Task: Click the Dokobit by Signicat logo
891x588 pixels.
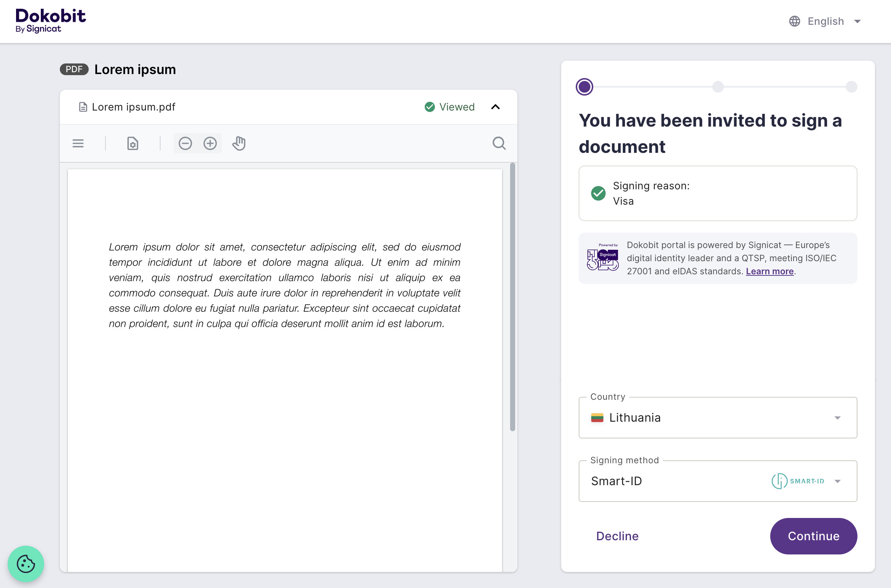Action: click(51, 21)
